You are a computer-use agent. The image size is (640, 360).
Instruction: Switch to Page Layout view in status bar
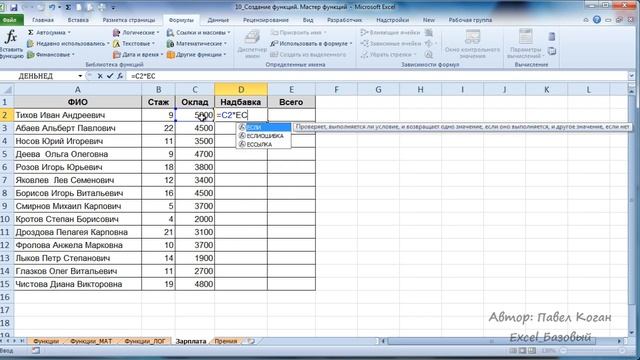click(x=522, y=351)
